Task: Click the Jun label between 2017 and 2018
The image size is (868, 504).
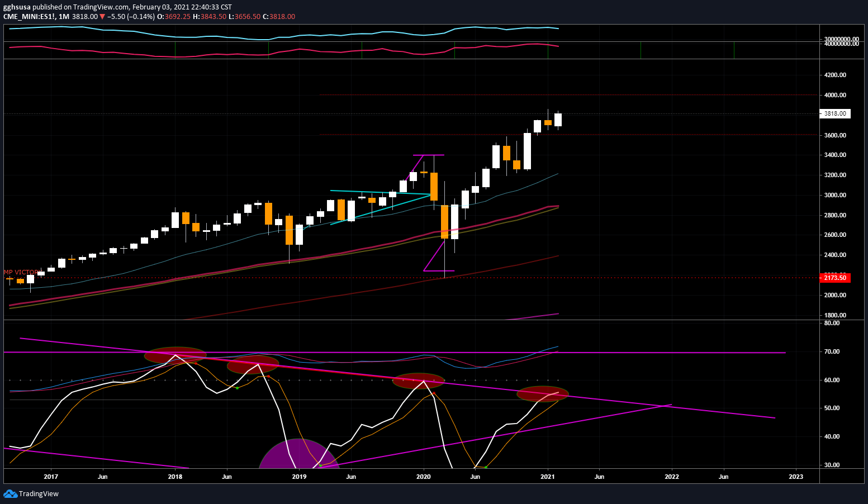Action: tap(103, 477)
